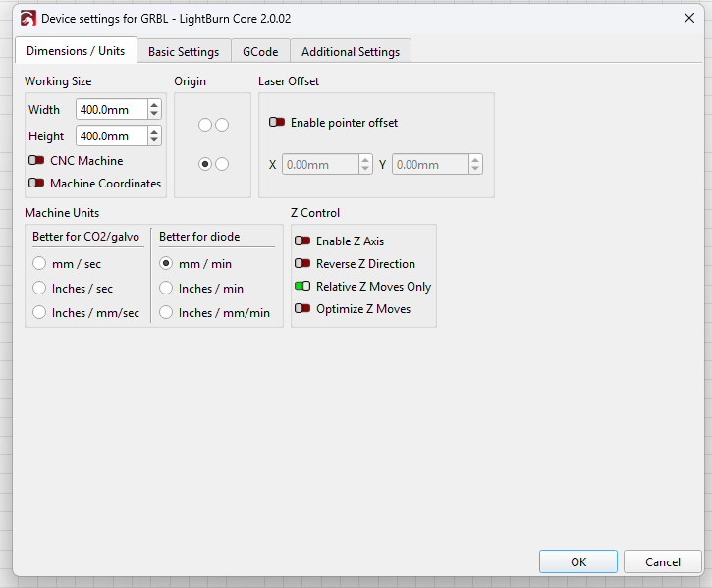Select the bottom-right origin corner
Image resolution: width=712 pixels, height=588 pixels.
click(x=222, y=164)
